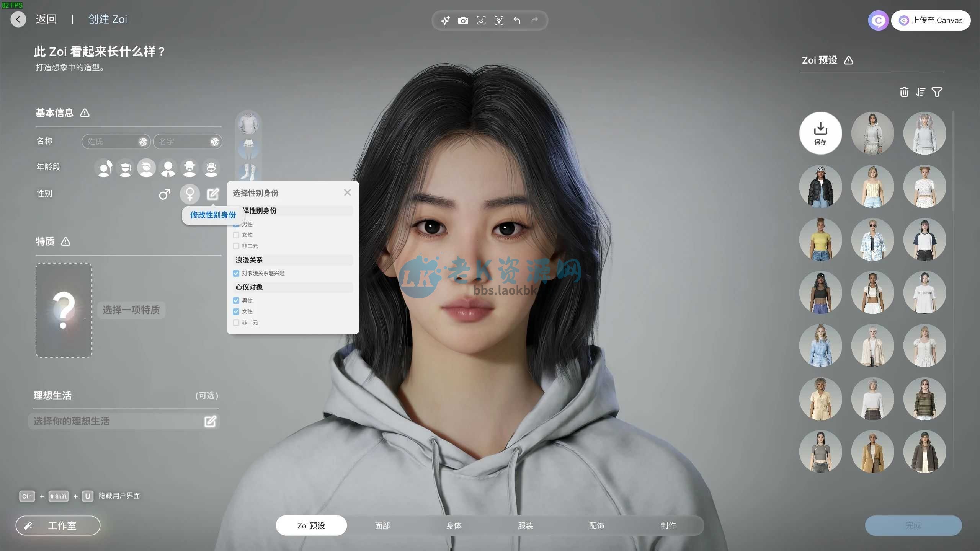The height and width of the screenshot is (551, 980).
Task: Click the trait question mark card
Action: pos(64,310)
